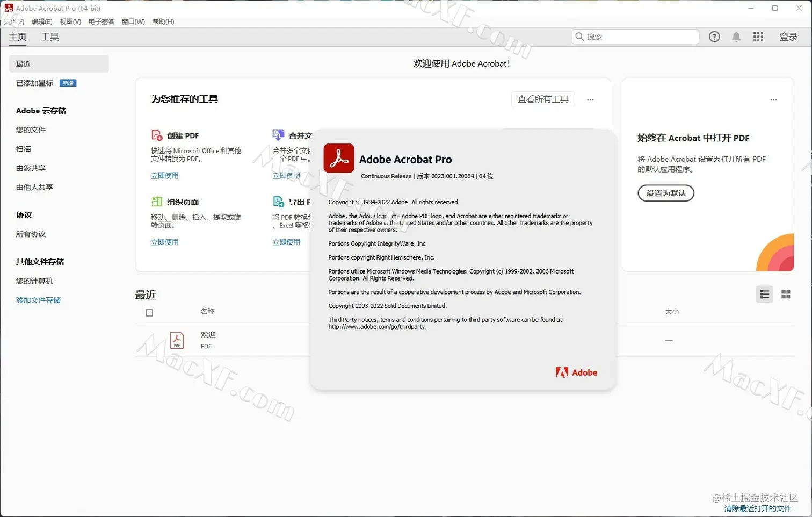
Task: Click the version 2023.001.20064 text
Action: (x=452, y=176)
